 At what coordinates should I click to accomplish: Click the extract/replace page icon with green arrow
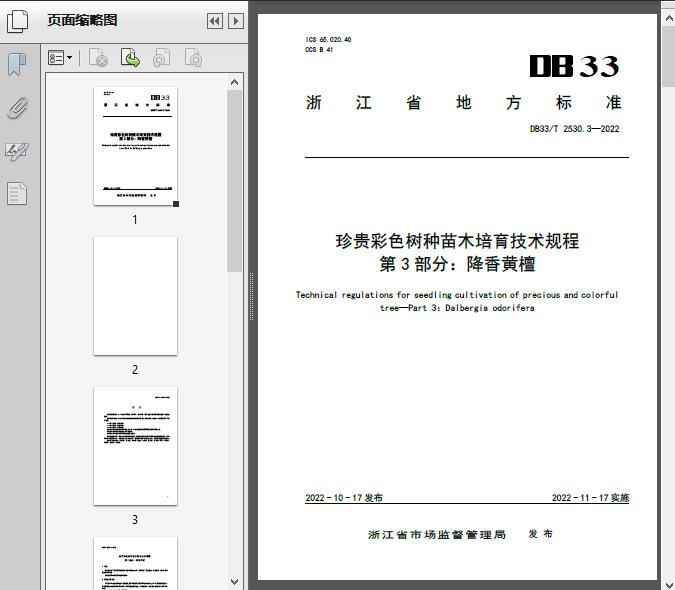pyautogui.click(x=130, y=59)
